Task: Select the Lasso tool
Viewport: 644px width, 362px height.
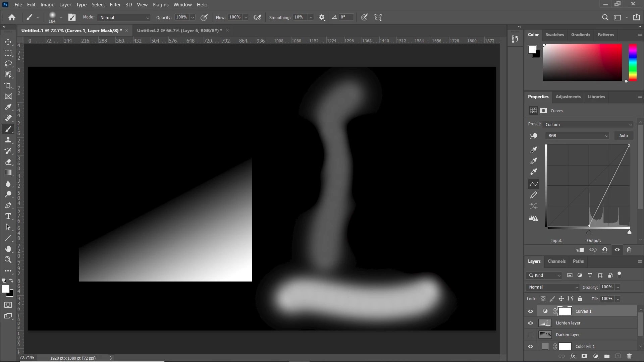Action: point(8,64)
